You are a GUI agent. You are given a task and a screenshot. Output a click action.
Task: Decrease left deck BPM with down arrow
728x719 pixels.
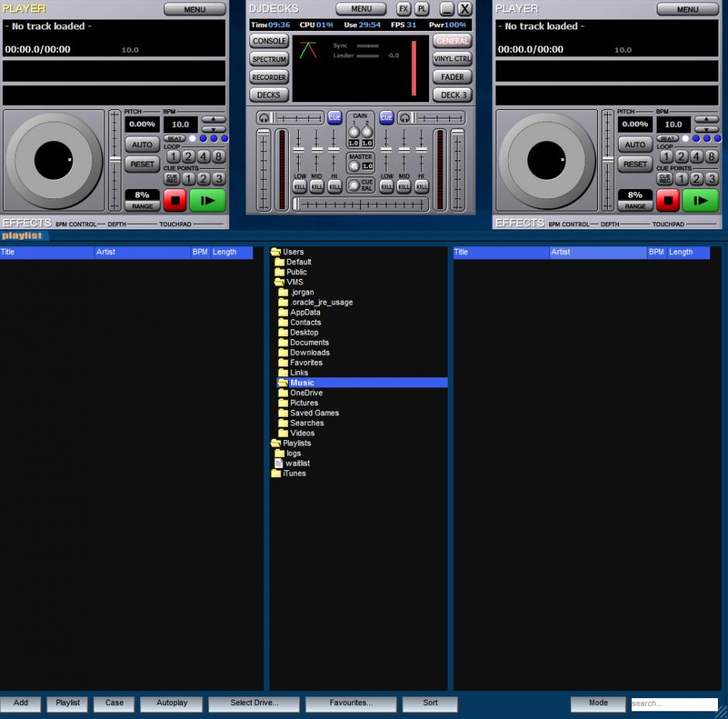[214, 129]
